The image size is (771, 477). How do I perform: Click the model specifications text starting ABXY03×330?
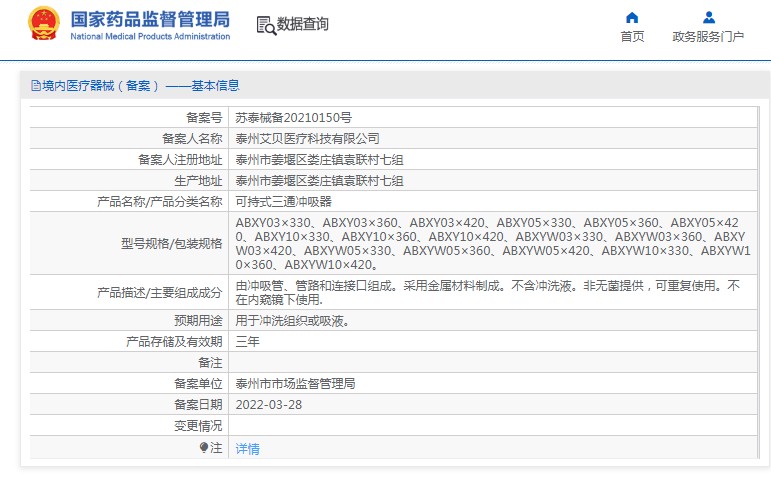(x=493, y=243)
